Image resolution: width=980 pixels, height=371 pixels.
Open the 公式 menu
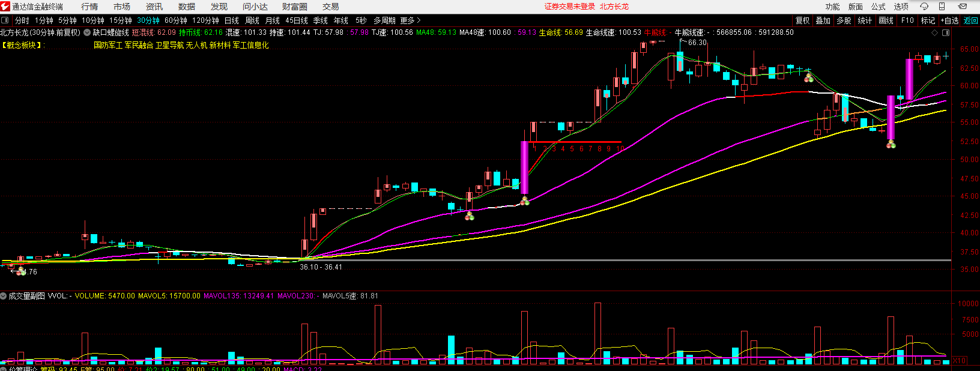point(879,7)
